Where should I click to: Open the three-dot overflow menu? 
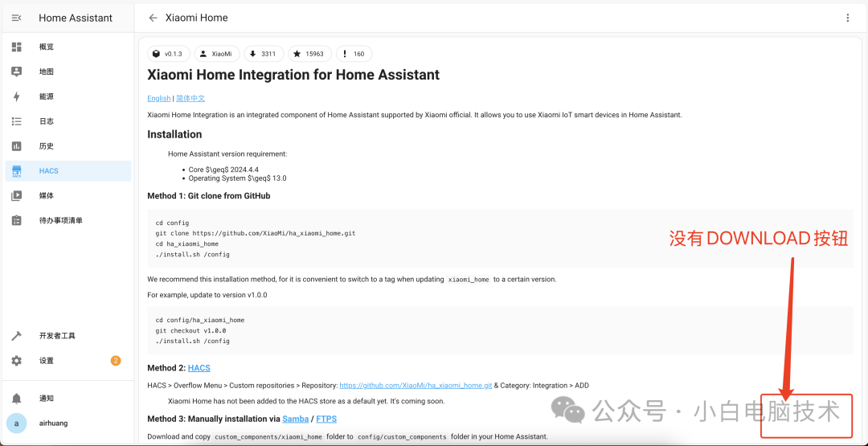tap(848, 18)
